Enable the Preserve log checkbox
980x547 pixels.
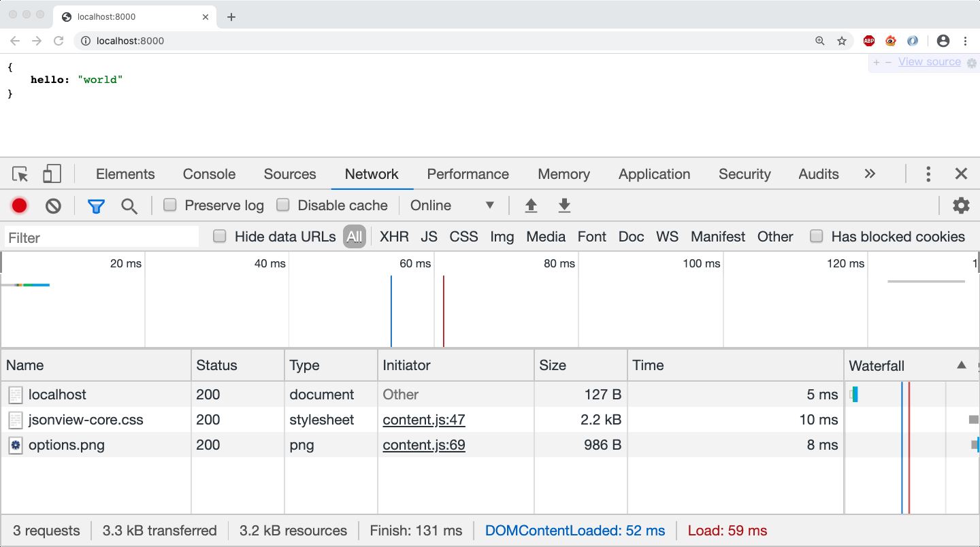tap(170, 205)
